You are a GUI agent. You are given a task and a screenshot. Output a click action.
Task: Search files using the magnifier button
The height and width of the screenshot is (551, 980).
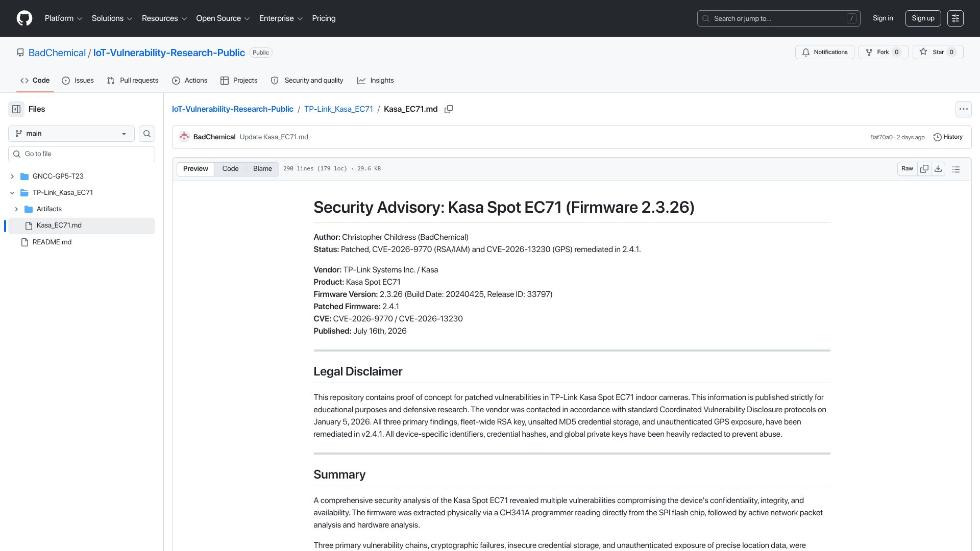click(x=147, y=134)
